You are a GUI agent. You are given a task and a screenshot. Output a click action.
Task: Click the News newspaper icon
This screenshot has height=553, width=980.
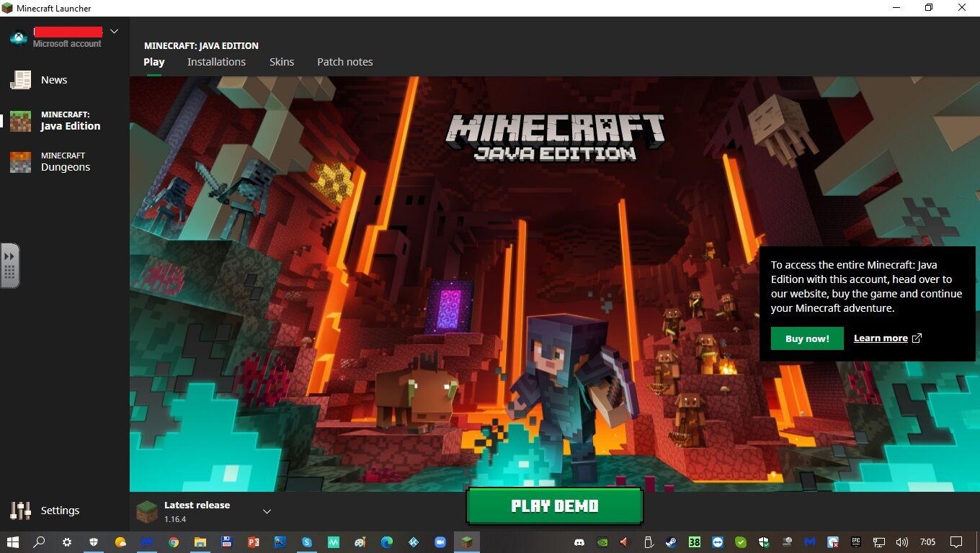[20, 80]
